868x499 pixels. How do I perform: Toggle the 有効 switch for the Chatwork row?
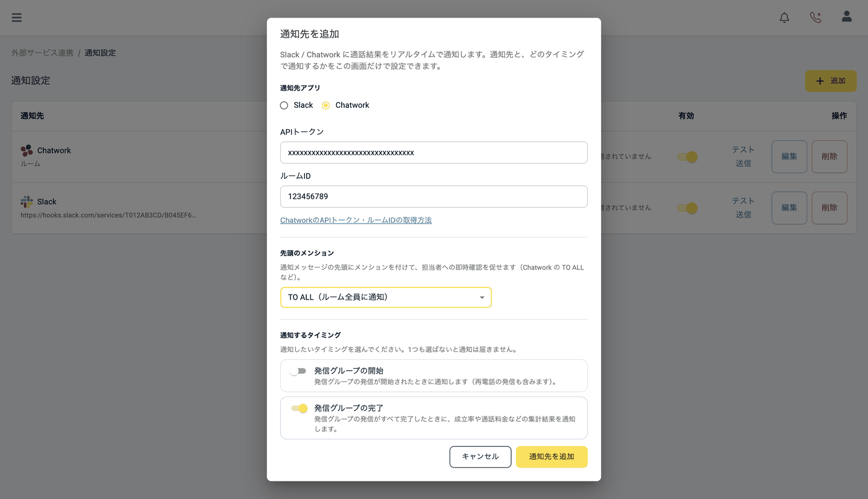tap(687, 157)
